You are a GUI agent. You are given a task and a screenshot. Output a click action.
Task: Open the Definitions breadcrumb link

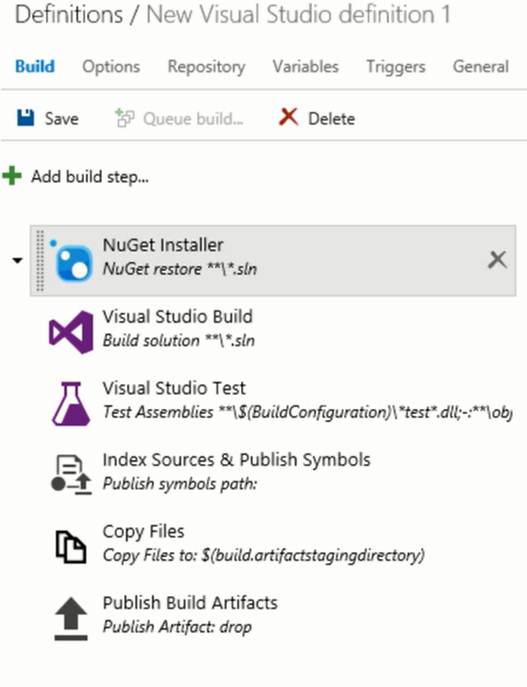tap(69, 14)
